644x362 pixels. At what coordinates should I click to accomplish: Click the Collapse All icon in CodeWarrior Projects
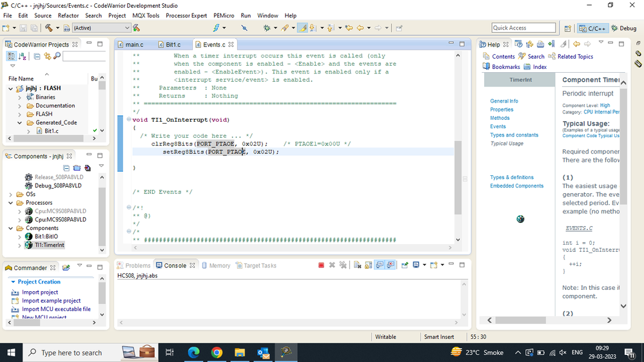click(x=37, y=56)
